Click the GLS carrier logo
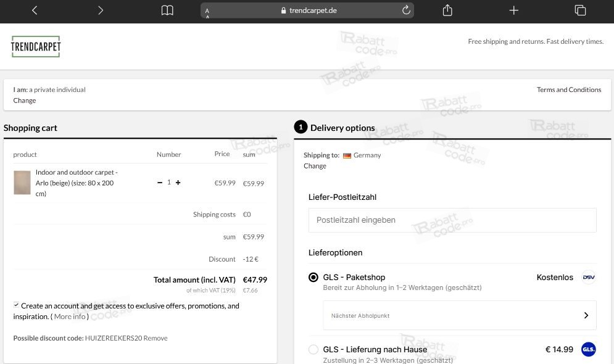 click(x=589, y=349)
